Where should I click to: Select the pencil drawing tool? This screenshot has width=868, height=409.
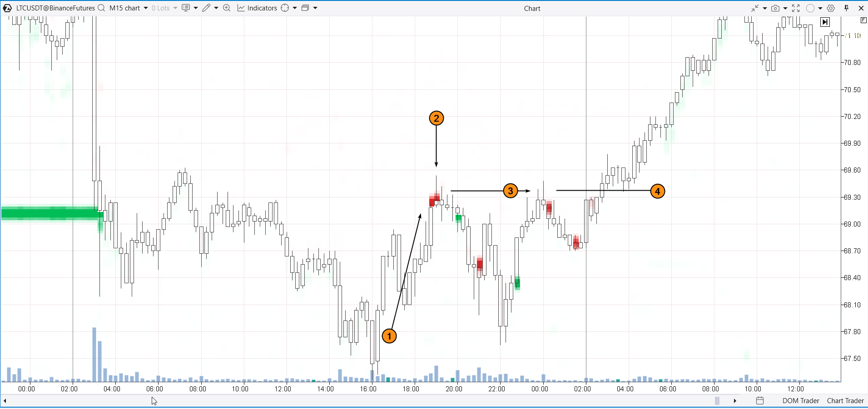pos(206,8)
